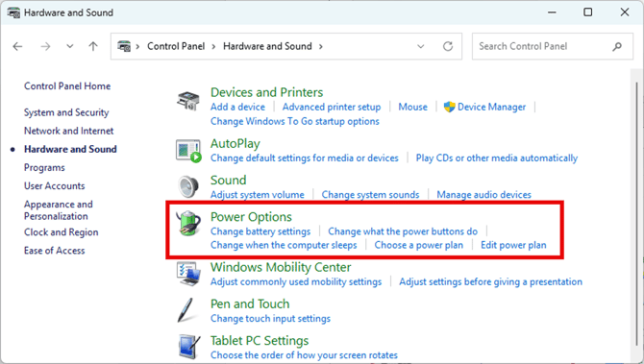Click the Power Options battery icon

(188, 223)
